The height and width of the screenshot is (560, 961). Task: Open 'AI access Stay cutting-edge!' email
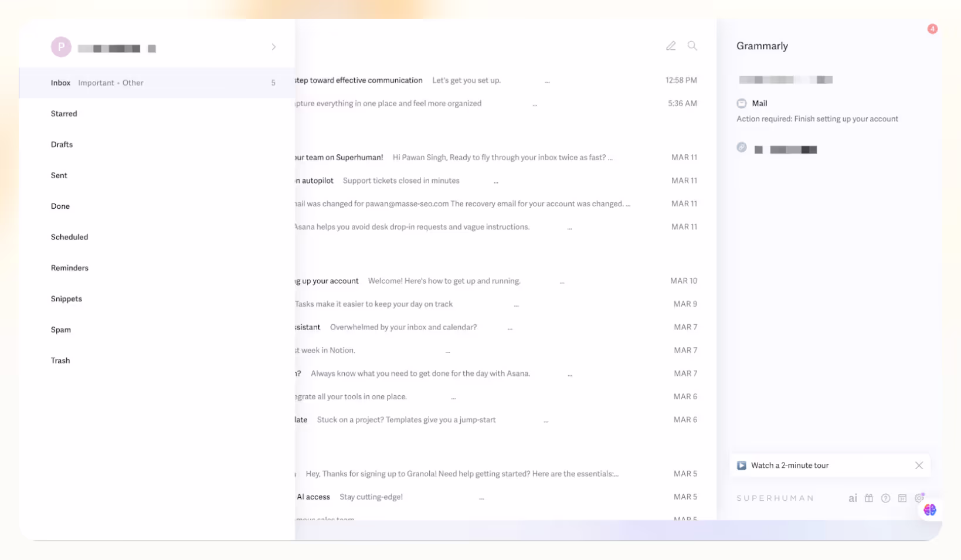pyautogui.click(x=496, y=497)
